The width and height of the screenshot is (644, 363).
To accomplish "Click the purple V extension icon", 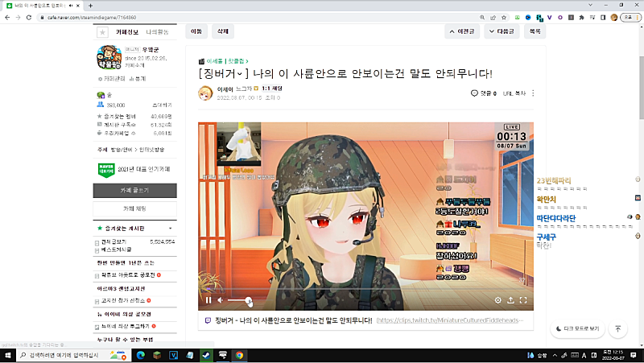I will click(x=549, y=17).
